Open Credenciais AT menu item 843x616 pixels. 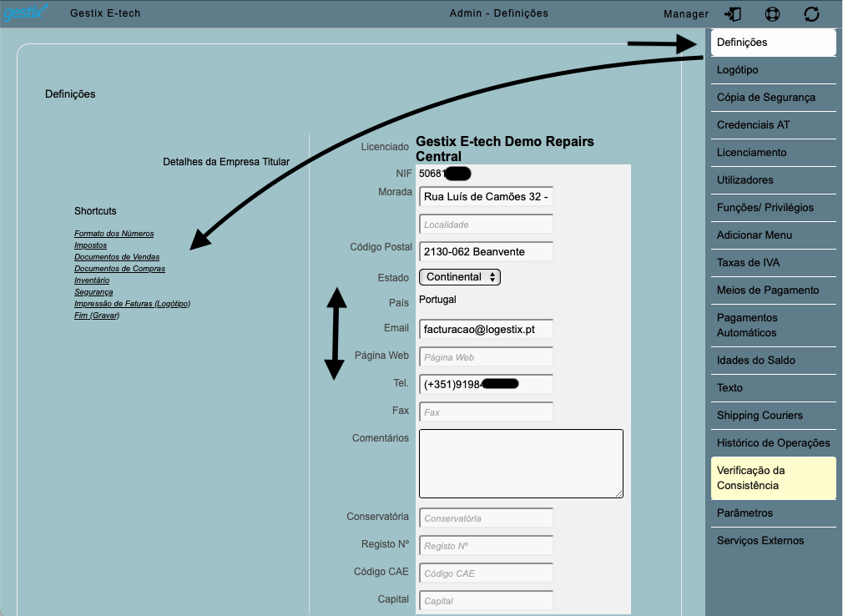[773, 124]
